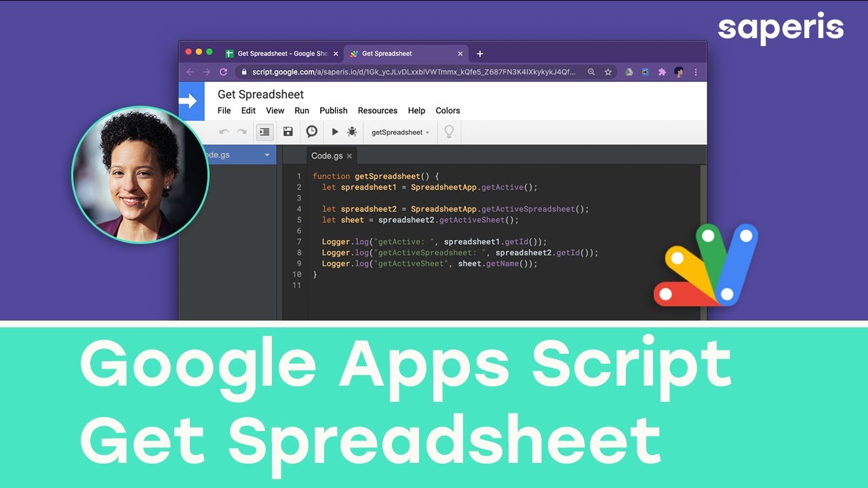Open the Colors menu
This screenshot has height=488, width=868.
448,110
